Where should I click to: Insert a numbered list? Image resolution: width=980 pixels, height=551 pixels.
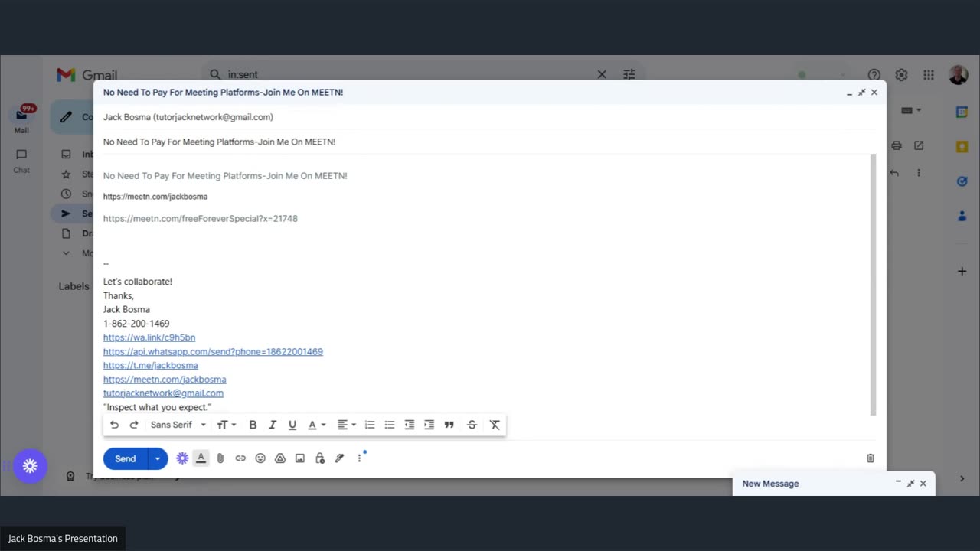pos(370,425)
